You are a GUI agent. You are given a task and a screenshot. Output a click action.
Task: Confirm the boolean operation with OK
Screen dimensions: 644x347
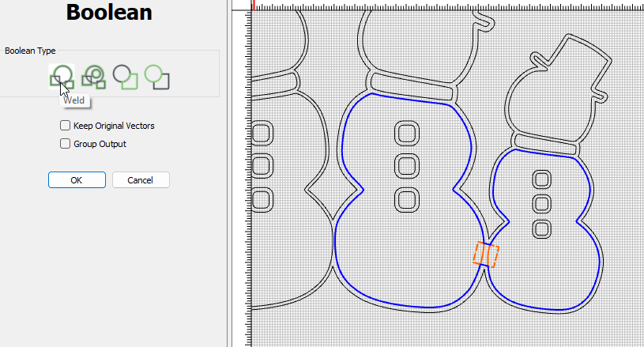pyautogui.click(x=77, y=180)
